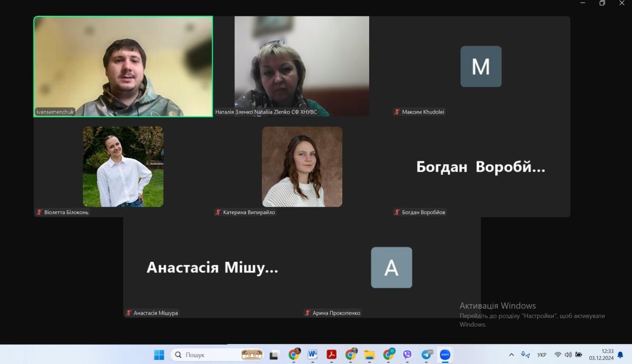This screenshot has width=632, height=364.
Task: Open Telegram from the taskbar
Action: point(426,355)
